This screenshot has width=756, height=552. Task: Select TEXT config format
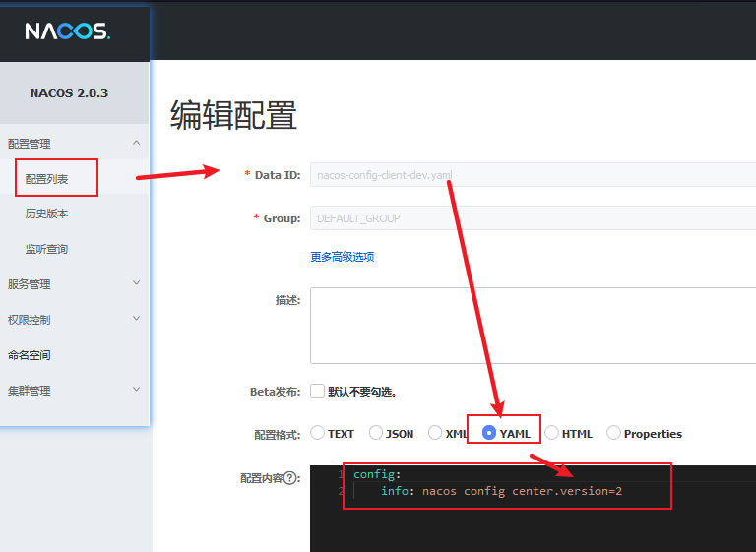coord(318,433)
